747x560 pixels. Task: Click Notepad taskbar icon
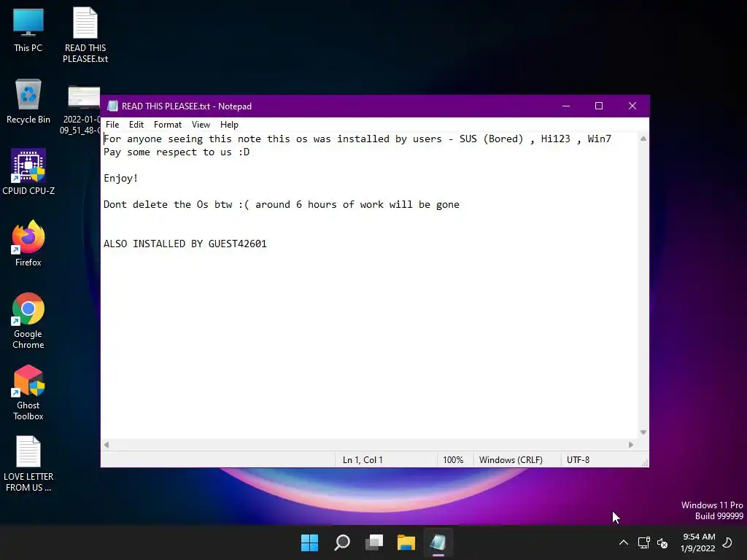[438, 542]
